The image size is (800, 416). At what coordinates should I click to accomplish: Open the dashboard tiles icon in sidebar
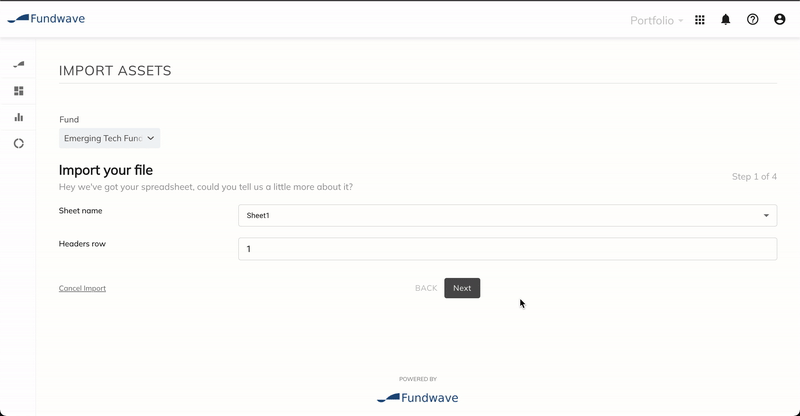pyautogui.click(x=18, y=91)
